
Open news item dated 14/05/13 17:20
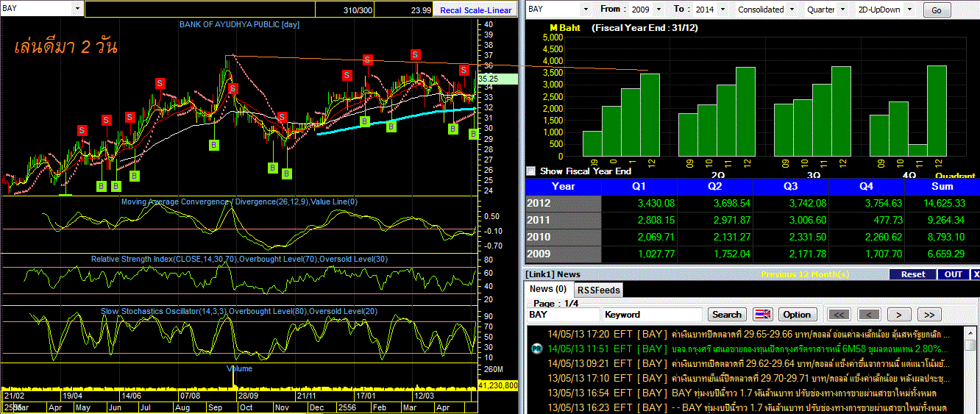click(747, 333)
